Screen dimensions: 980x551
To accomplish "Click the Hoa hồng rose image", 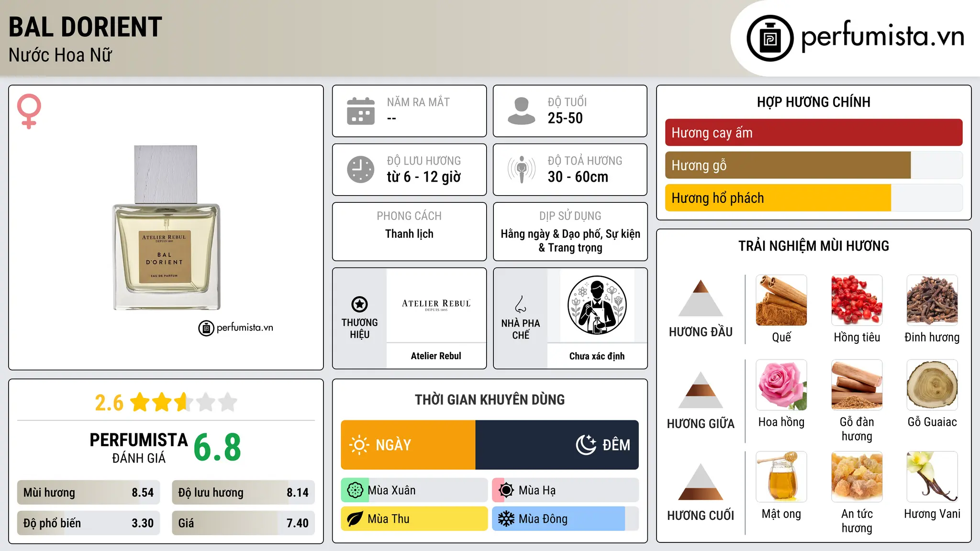I will click(x=781, y=385).
